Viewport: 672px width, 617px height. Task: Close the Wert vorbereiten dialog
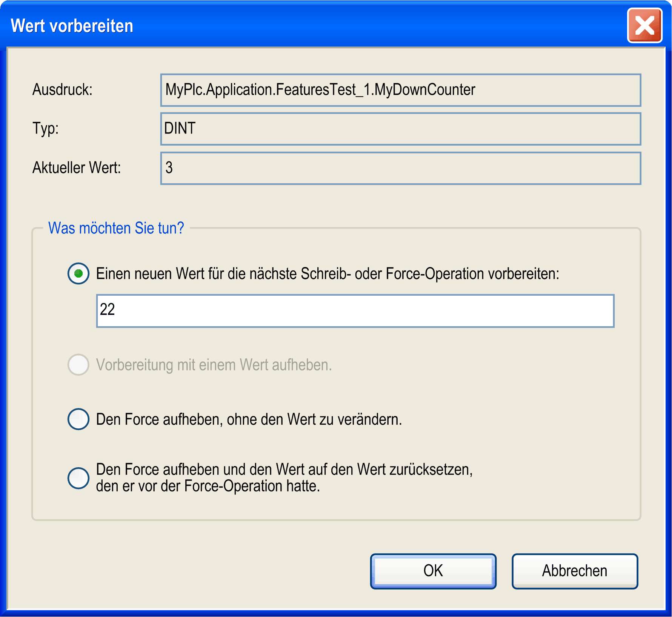point(644,26)
